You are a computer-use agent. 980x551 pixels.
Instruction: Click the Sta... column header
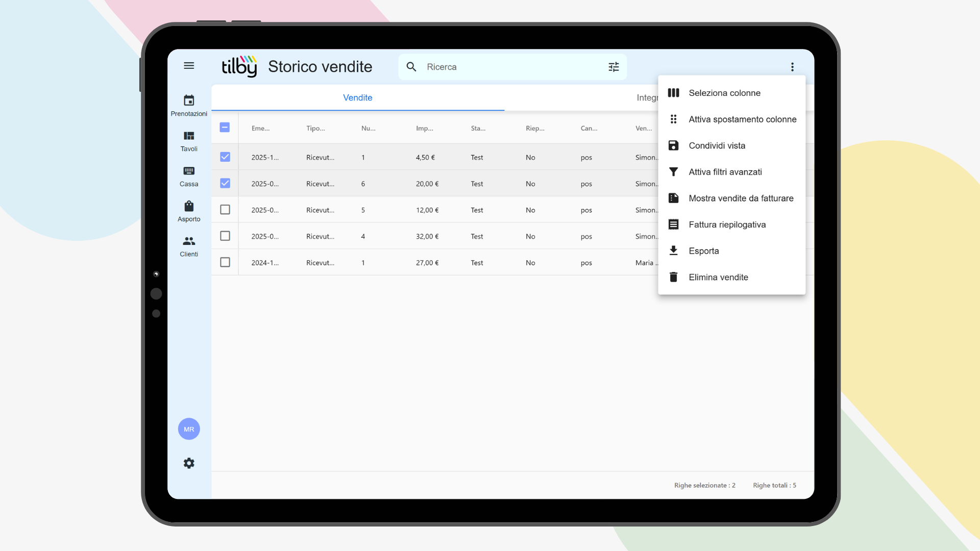coord(478,129)
